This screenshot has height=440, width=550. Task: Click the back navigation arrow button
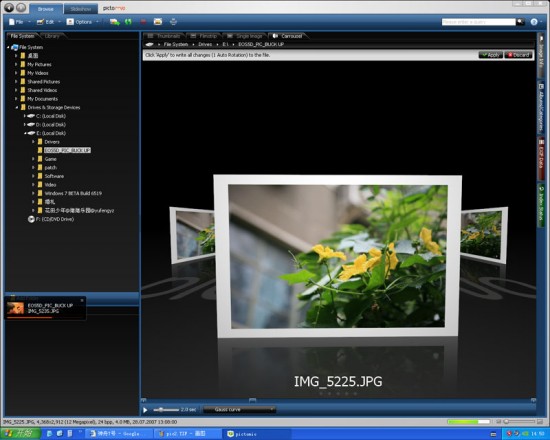coord(9,7)
